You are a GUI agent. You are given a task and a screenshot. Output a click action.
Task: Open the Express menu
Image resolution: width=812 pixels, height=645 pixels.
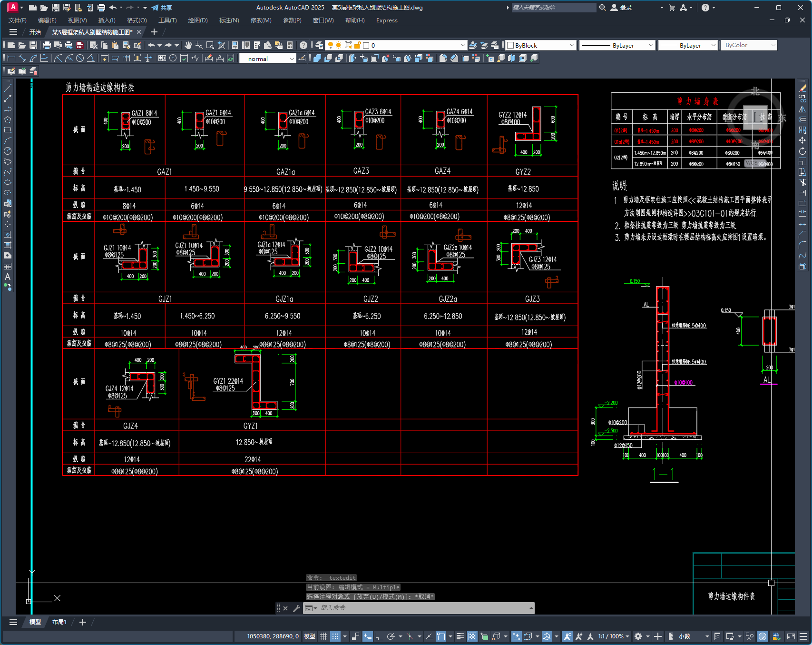(387, 20)
